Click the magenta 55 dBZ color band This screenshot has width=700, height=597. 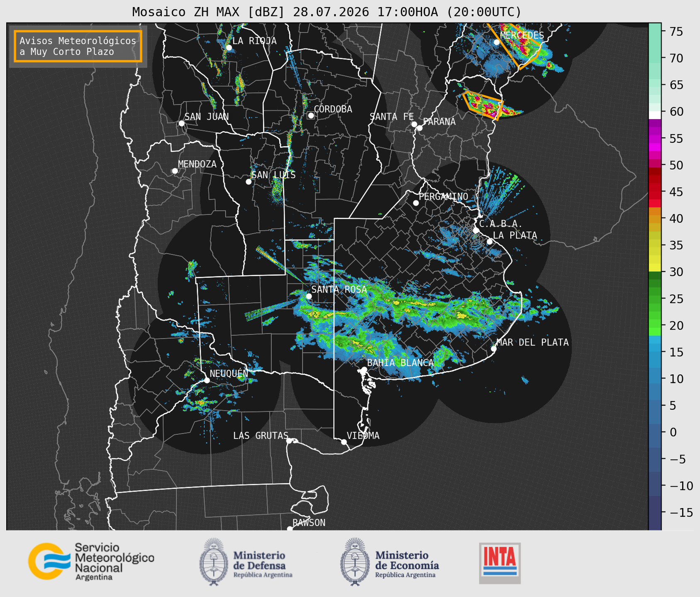pyautogui.click(x=655, y=138)
